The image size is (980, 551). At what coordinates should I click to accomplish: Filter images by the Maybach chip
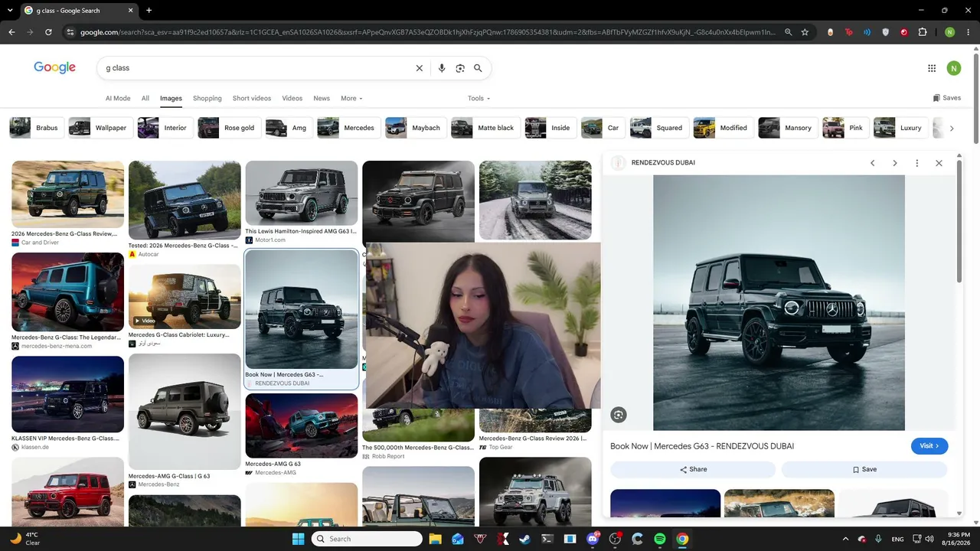416,128
